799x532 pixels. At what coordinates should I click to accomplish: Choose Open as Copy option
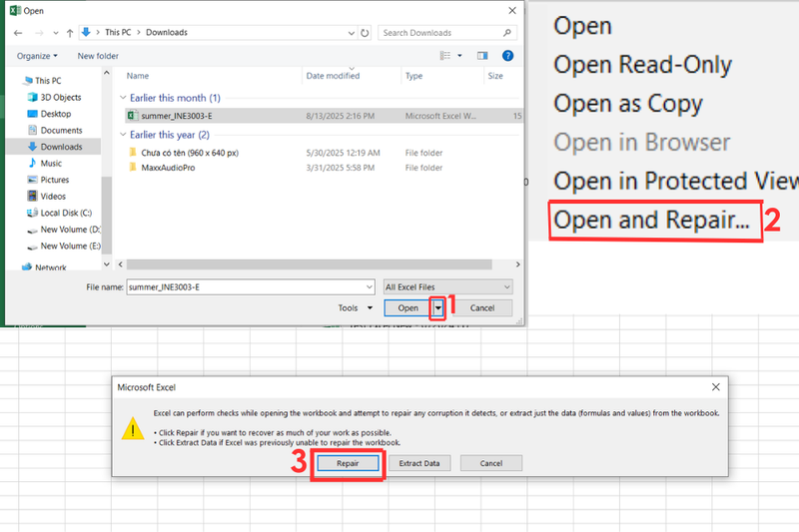point(628,104)
